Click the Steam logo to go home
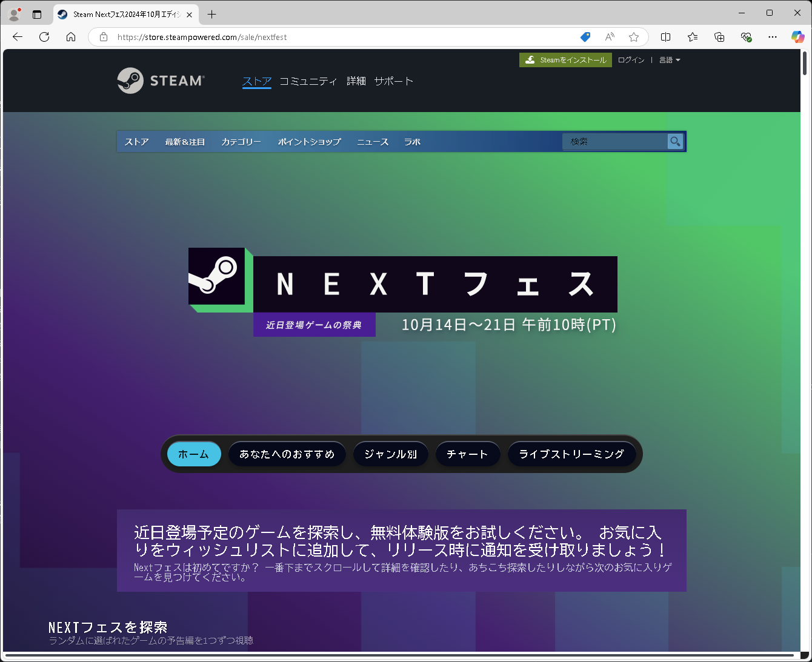This screenshot has height=662, width=812. pos(160,81)
